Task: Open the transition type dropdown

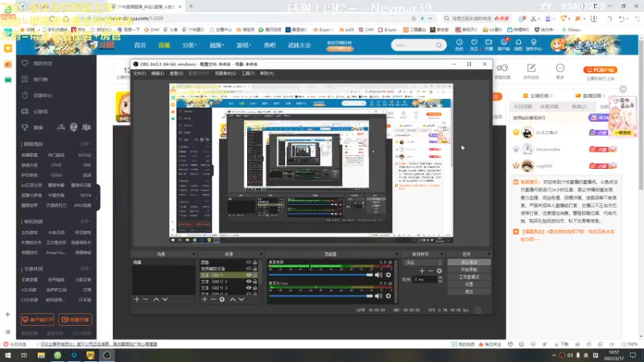Action: [423, 263]
